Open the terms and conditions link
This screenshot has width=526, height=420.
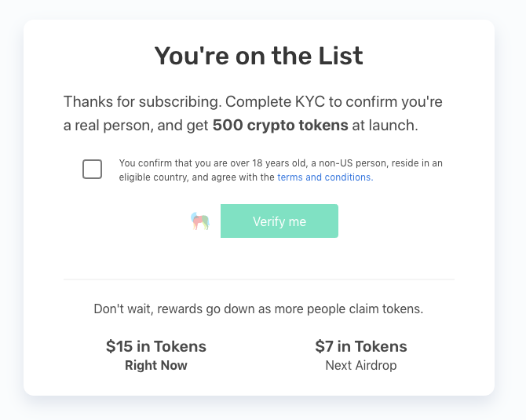click(x=324, y=177)
